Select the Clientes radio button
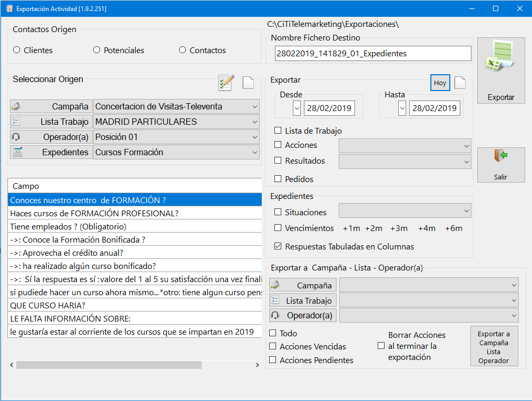The image size is (532, 401). point(17,50)
